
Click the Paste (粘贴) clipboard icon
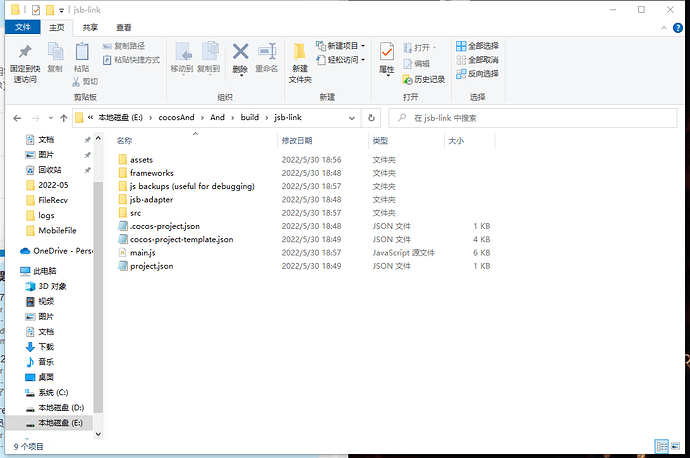point(82,52)
